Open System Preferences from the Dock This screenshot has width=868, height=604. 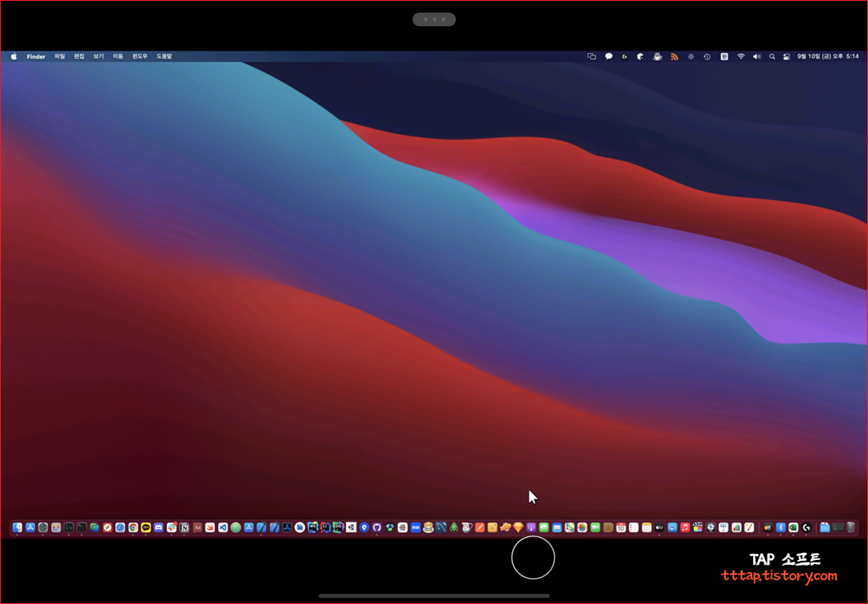click(42, 527)
